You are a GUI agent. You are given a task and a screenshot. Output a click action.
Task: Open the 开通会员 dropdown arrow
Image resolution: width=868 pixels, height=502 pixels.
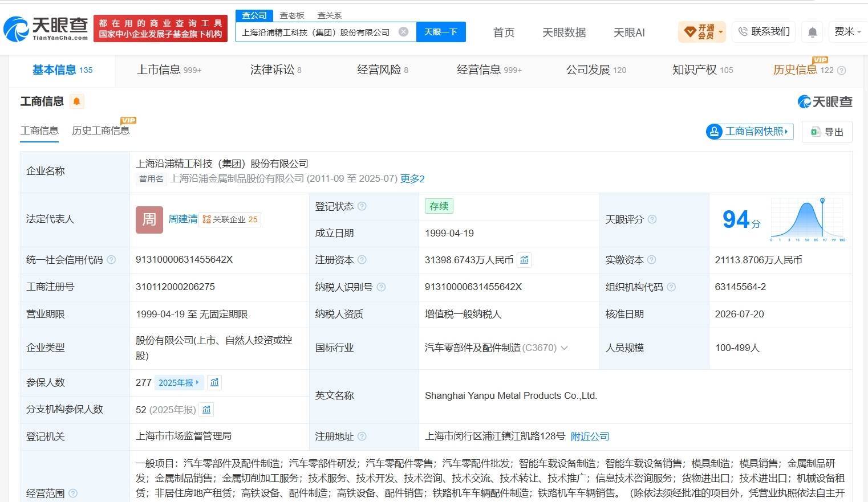[x=721, y=32]
